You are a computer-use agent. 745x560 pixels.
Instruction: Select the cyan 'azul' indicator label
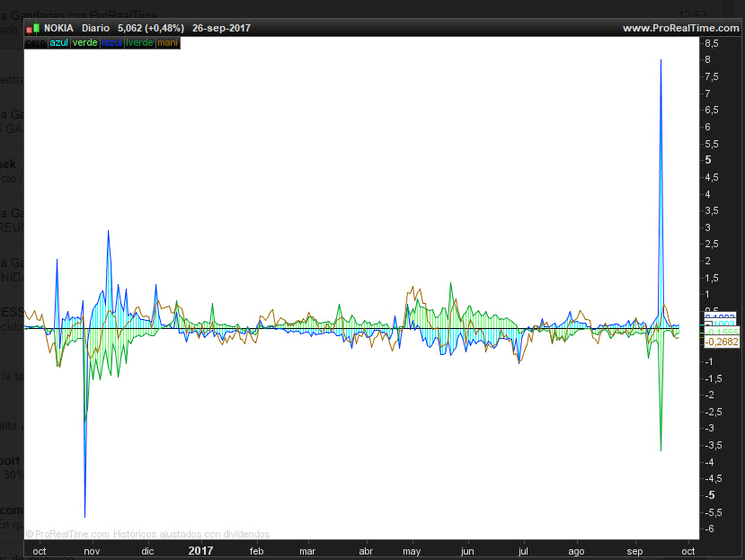click(x=59, y=43)
